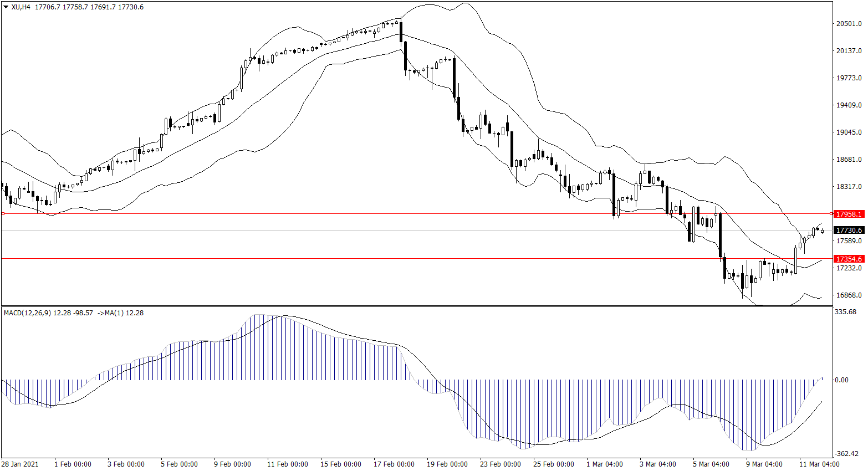868x471 pixels.
Task: Click the XU,H4 symbol title text
Action: (x=21, y=7)
